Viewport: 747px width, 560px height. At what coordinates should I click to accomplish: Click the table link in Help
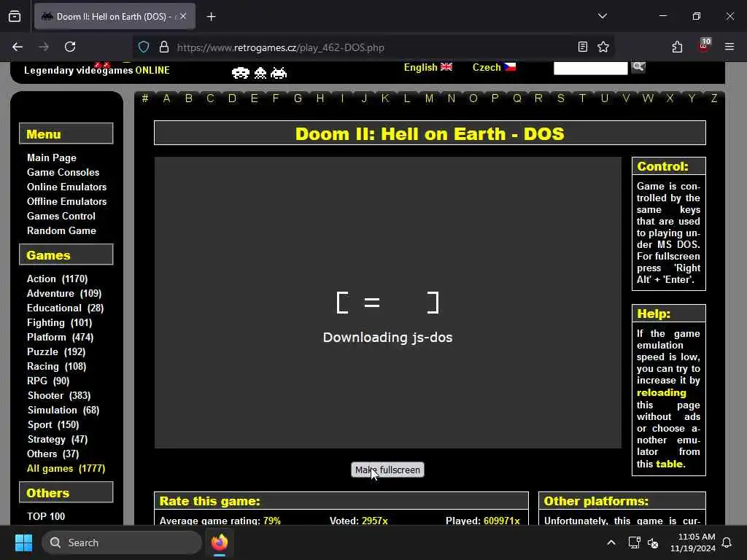click(x=670, y=464)
